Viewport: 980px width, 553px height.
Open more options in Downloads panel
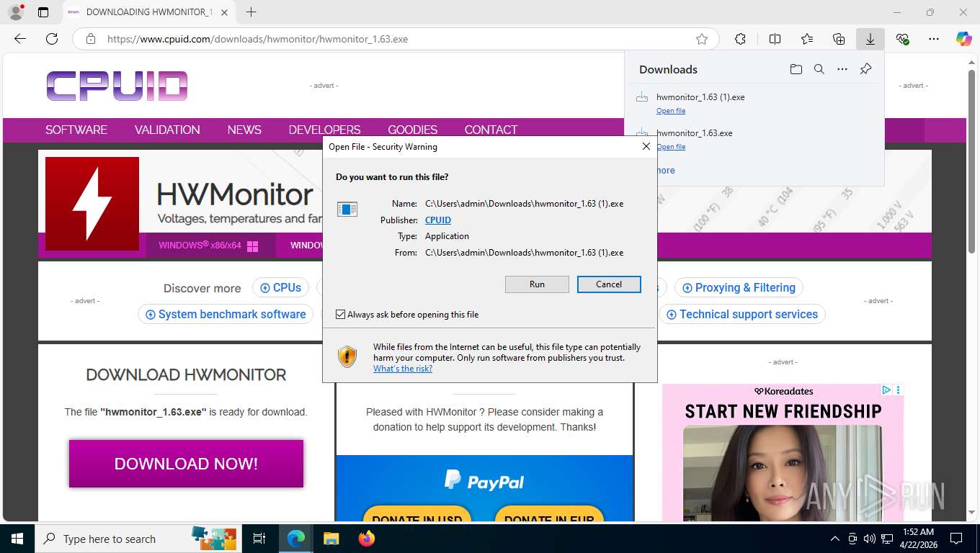tap(842, 69)
